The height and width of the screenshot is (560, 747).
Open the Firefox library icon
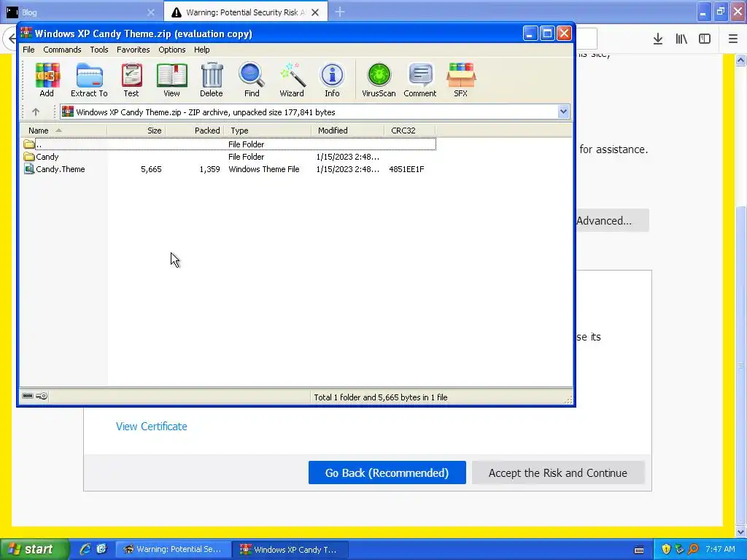(681, 39)
